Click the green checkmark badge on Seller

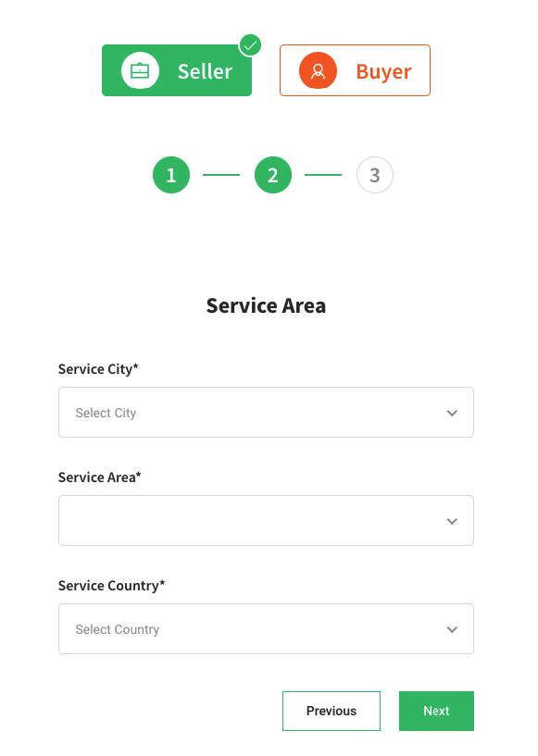pyautogui.click(x=250, y=45)
